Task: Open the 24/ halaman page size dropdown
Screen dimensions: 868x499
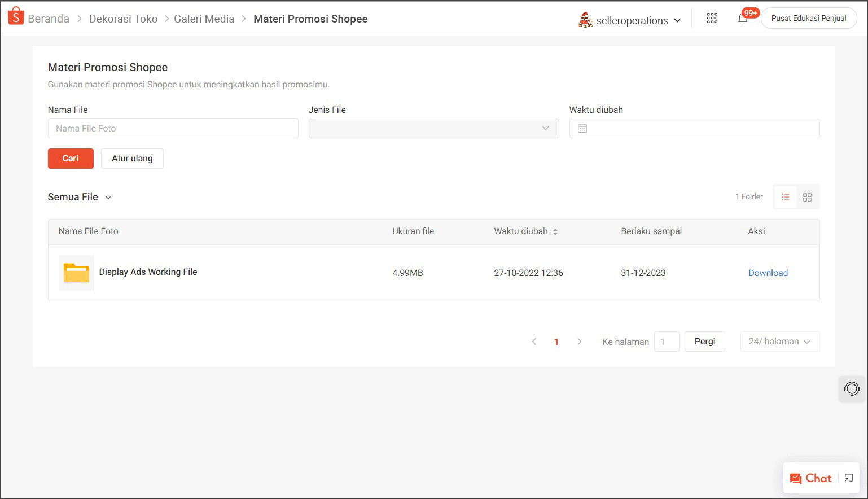Action: point(780,342)
